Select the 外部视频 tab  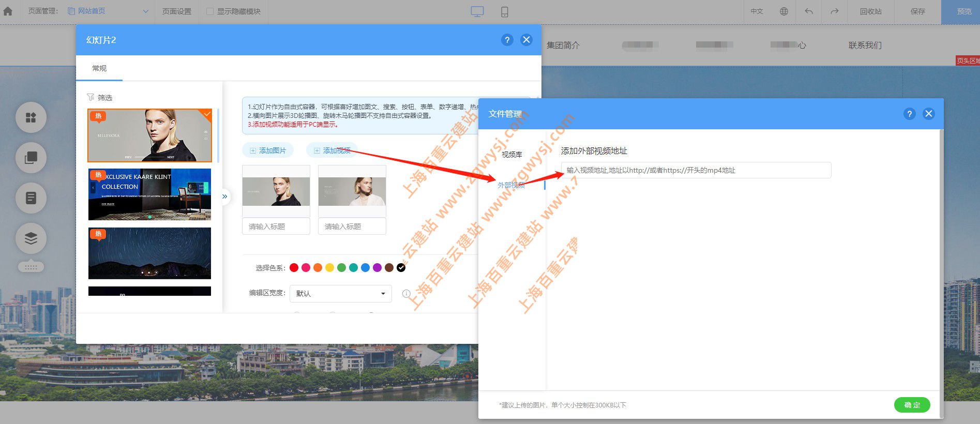511,185
